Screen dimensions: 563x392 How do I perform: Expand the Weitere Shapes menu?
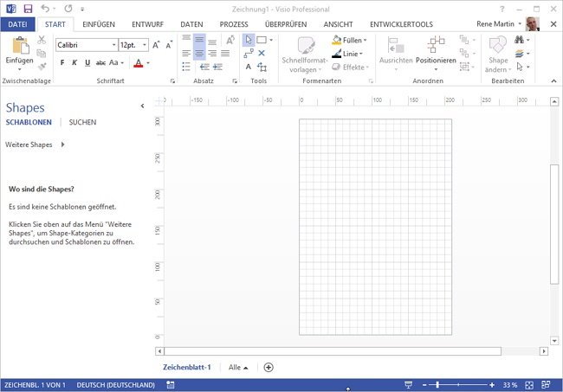(x=35, y=145)
